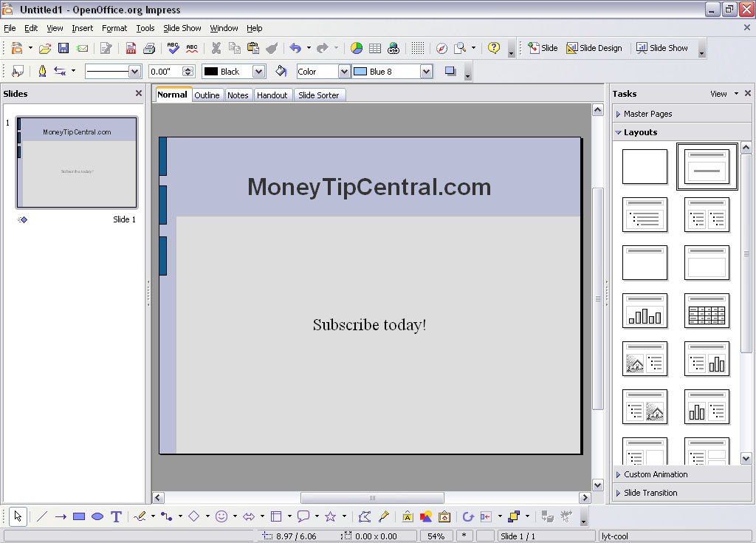Toggle the Select arrow tool
Viewport: 756px width, 543px height.
[x=18, y=516]
